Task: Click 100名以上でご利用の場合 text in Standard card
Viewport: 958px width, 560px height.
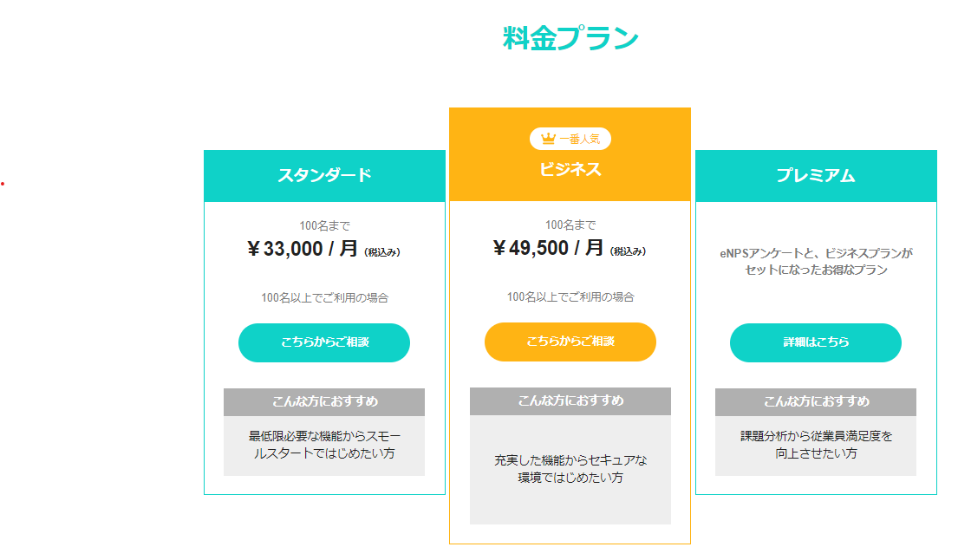Action: [x=324, y=298]
